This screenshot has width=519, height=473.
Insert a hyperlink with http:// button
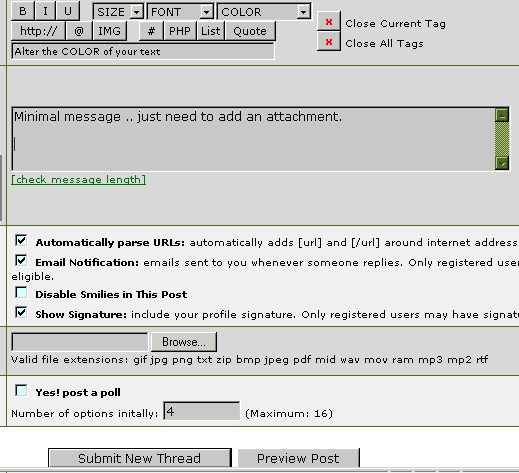[x=38, y=31]
